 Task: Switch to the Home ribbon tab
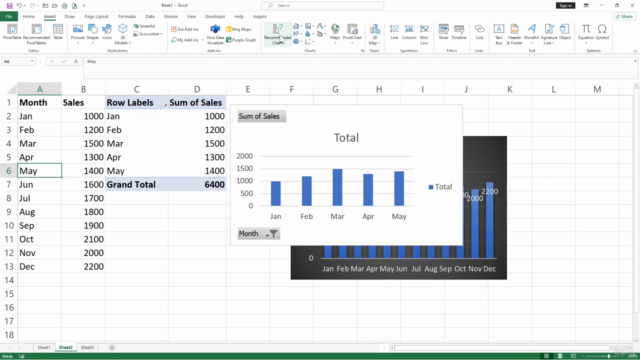[29, 17]
